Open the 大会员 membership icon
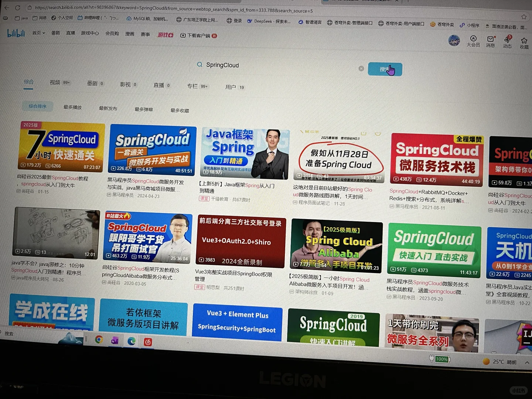The height and width of the screenshot is (399, 532). click(473, 39)
